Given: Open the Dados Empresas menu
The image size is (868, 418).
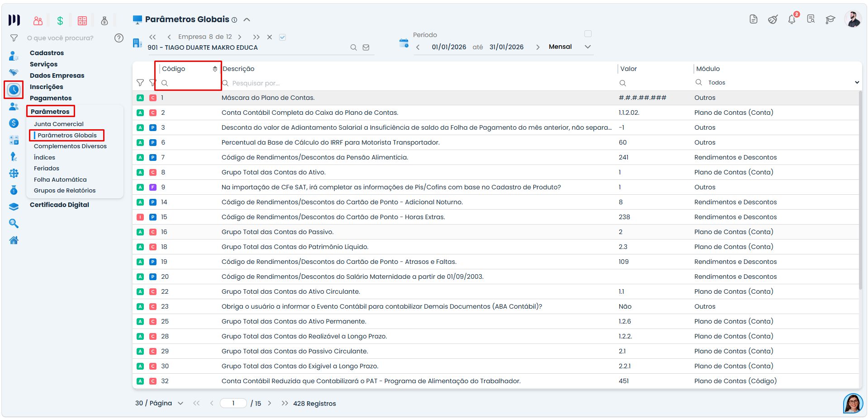Looking at the screenshot, I should click(57, 75).
